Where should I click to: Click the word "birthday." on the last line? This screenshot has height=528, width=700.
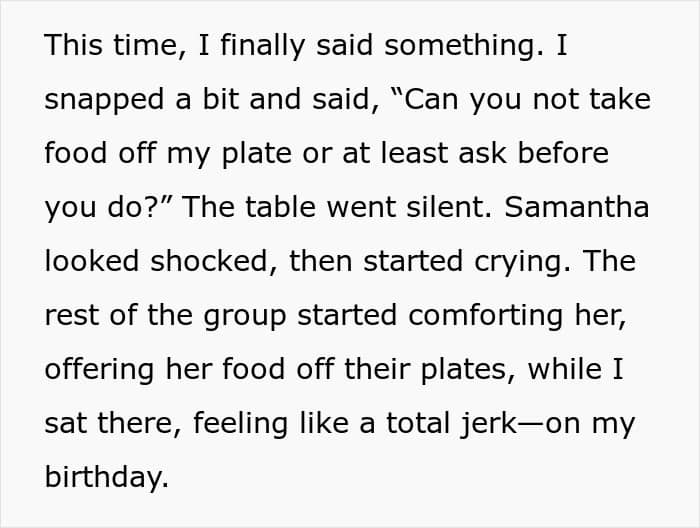(107, 477)
